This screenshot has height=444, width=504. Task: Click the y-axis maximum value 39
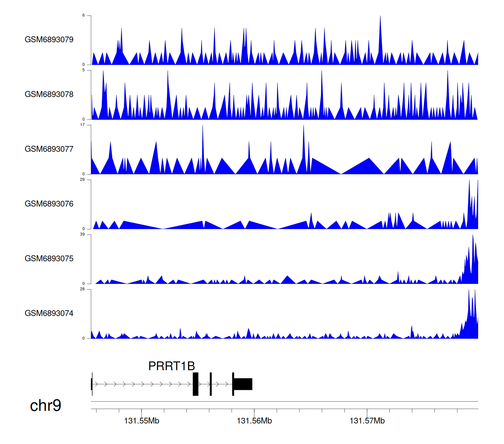82,234
